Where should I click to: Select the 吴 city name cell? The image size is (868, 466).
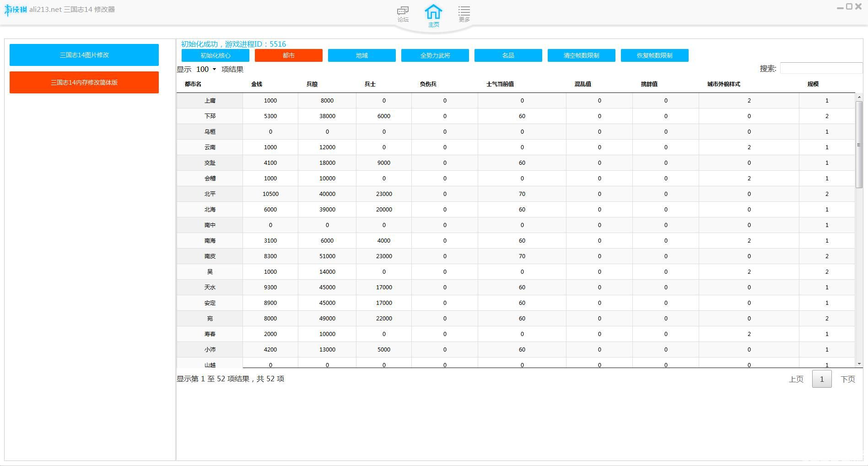(x=210, y=272)
